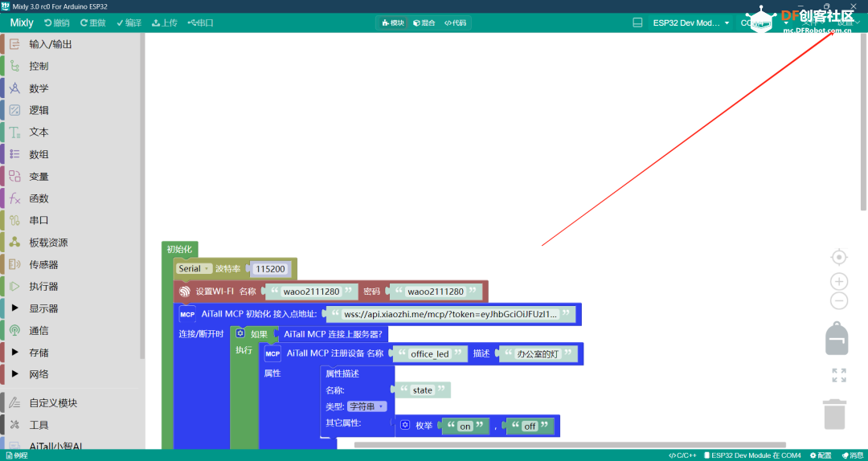868x461 pixels.
Task: Open the 数学 block category
Action: (x=72, y=88)
